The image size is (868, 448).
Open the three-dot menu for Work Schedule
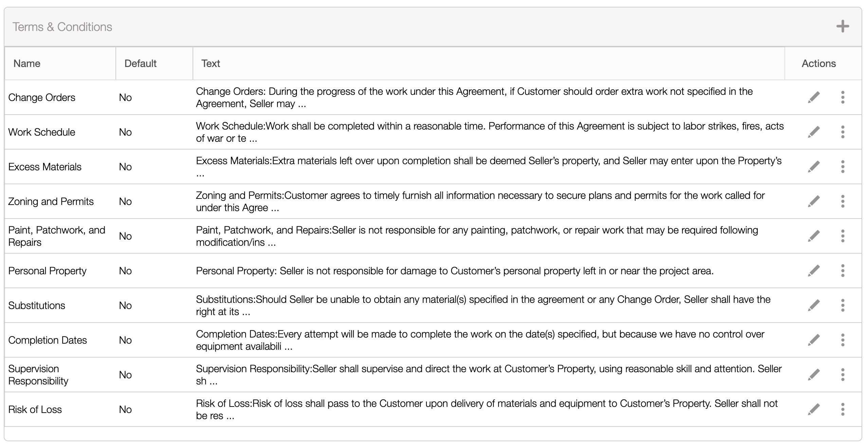pos(843,132)
